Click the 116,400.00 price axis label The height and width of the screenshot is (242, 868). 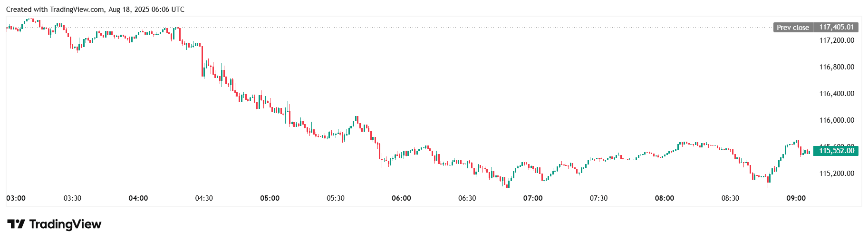pyautogui.click(x=836, y=94)
